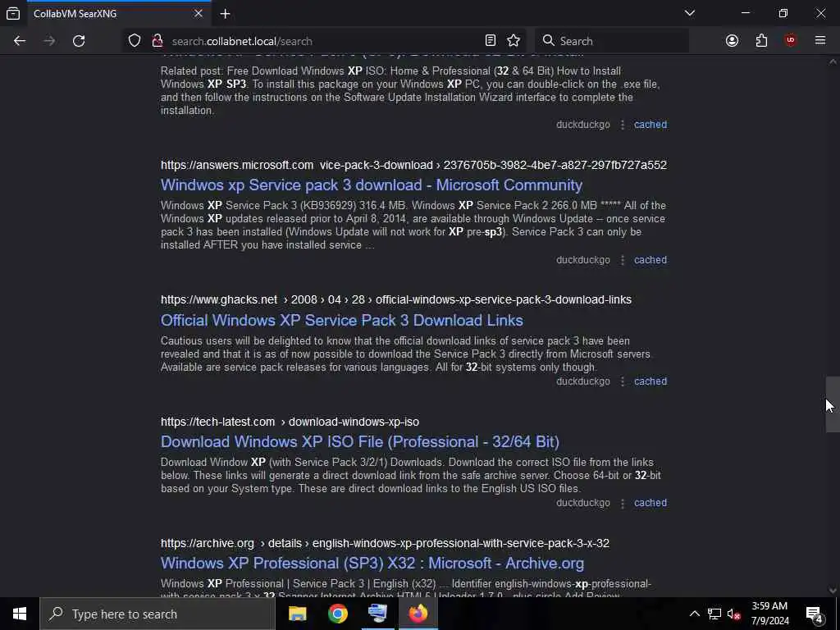Open muted volume tray icon

733,614
